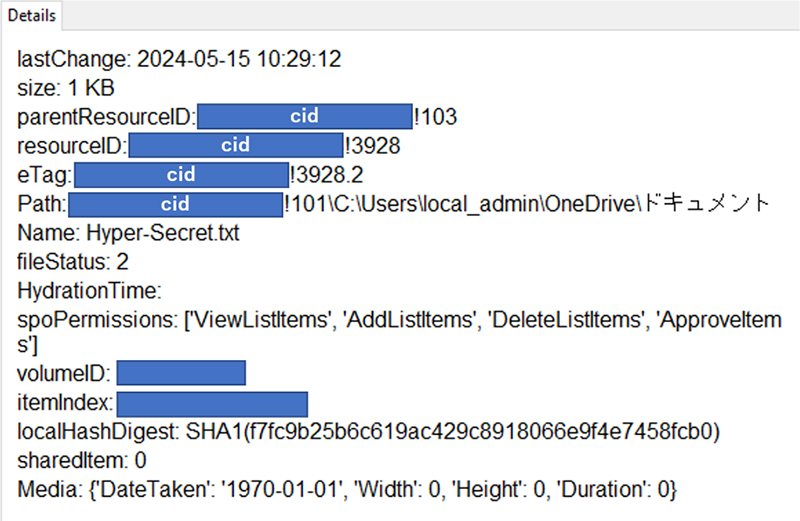This screenshot has width=800, height=521.
Task: Click the redacted cid block in parentResourceID
Action: (x=304, y=116)
